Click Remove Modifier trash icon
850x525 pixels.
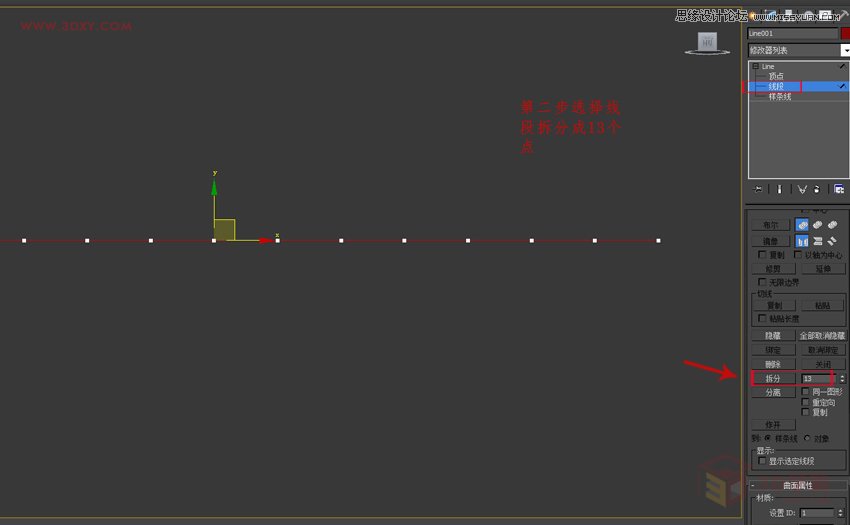[x=817, y=188]
